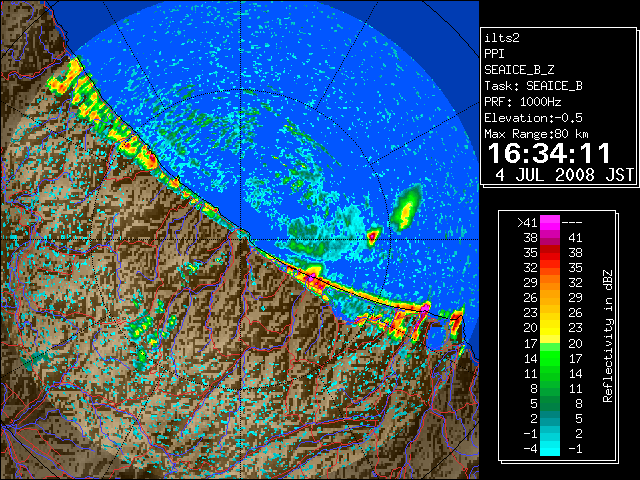Click the "Task: SEAICE_B" line
The image size is (640, 480).
click(533, 86)
